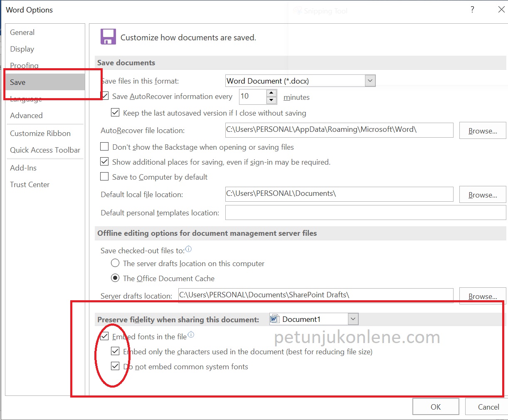
Task: Click the Default local file location field
Action: point(339,194)
